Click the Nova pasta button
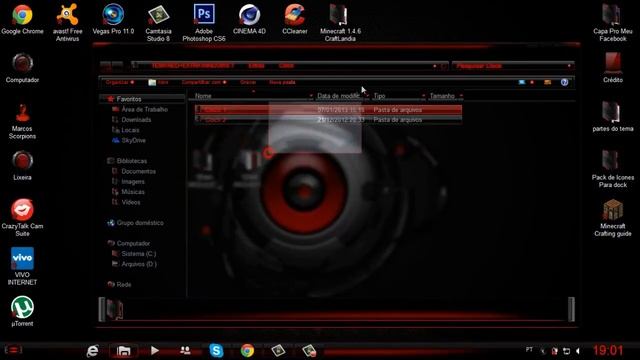This screenshot has height=360, width=640. pyautogui.click(x=282, y=82)
